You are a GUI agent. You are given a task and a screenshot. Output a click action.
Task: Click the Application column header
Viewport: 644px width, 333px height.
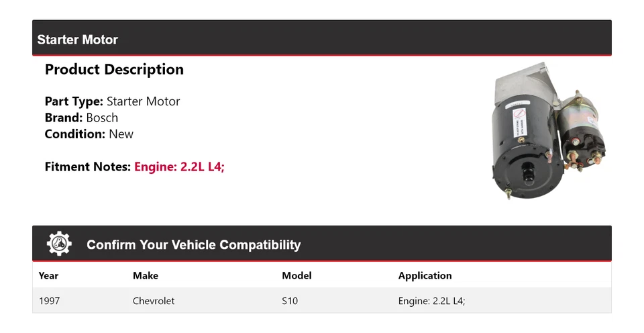click(x=425, y=276)
